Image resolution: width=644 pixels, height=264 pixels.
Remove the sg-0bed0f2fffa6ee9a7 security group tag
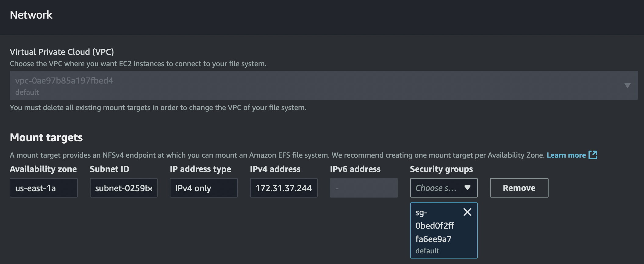pyautogui.click(x=467, y=212)
